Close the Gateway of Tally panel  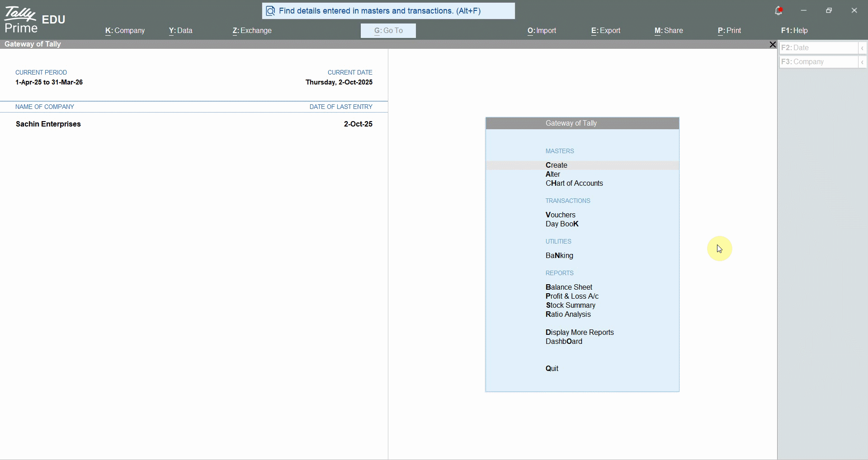[x=772, y=45]
